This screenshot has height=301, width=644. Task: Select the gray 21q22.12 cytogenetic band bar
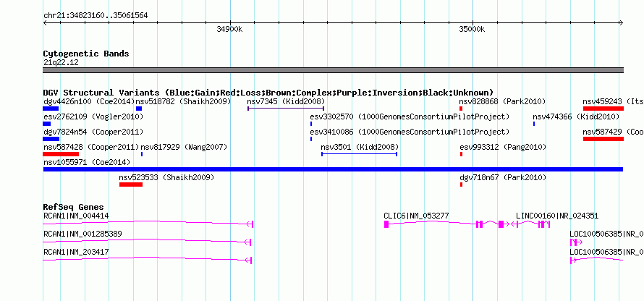coord(333,70)
